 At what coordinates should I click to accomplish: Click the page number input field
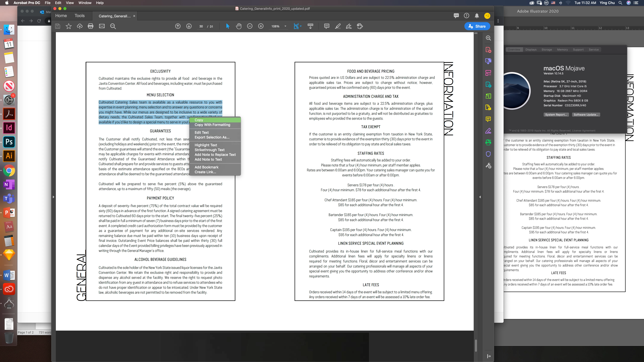[x=201, y=27]
